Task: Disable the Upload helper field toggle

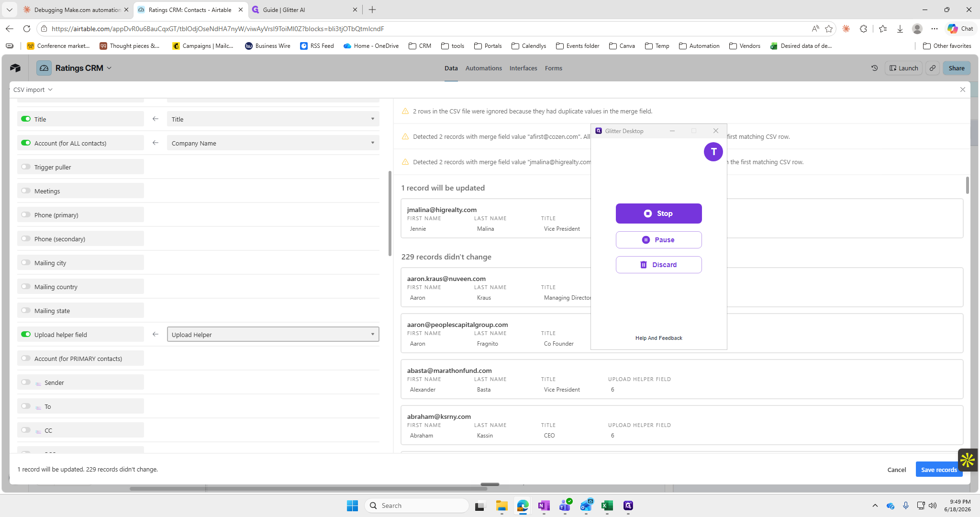Action: 26,334
